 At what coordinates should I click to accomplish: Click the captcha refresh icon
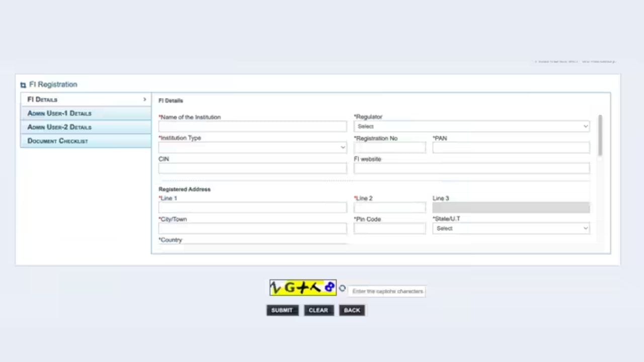tap(342, 289)
